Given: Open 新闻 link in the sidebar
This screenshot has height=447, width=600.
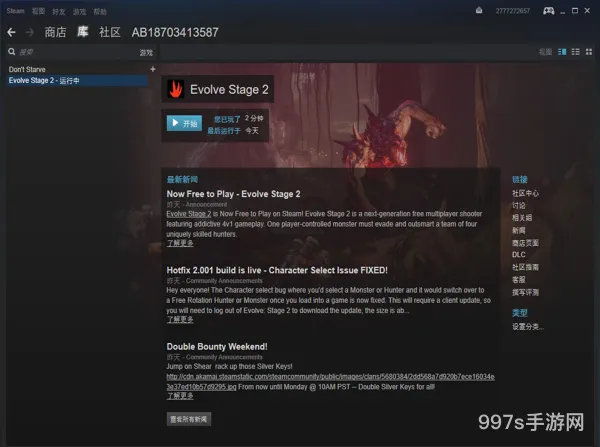Looking at the screenshot, I should (x=518, y=230).
